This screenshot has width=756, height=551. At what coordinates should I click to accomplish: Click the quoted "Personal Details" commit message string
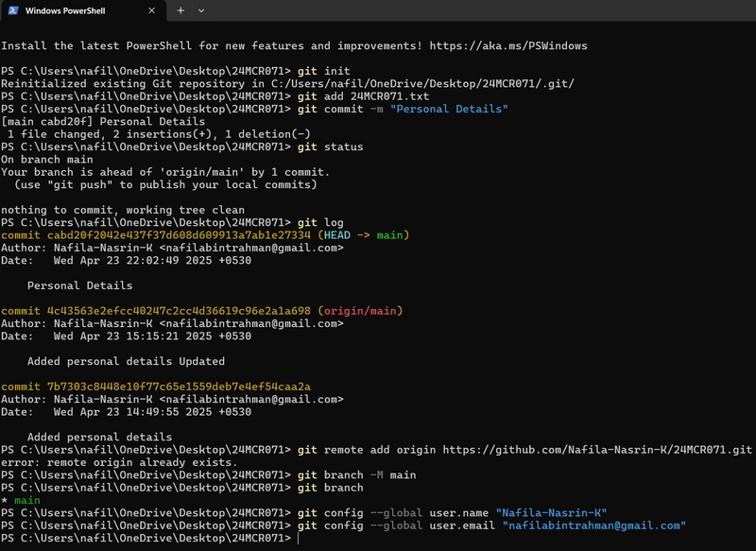click(x=449, y=109)
